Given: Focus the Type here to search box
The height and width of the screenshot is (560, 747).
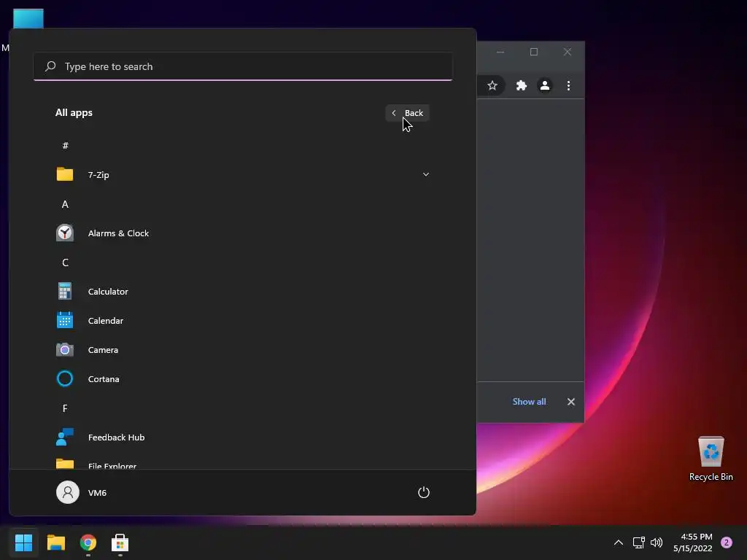Looking at the screenshot, I should [243, 66].
